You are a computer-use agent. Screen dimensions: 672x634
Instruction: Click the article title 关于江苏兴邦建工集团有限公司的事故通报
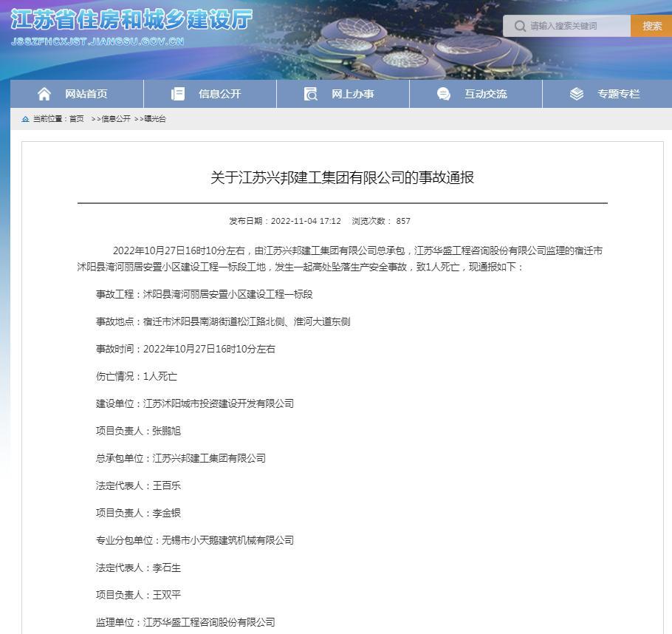342,177
